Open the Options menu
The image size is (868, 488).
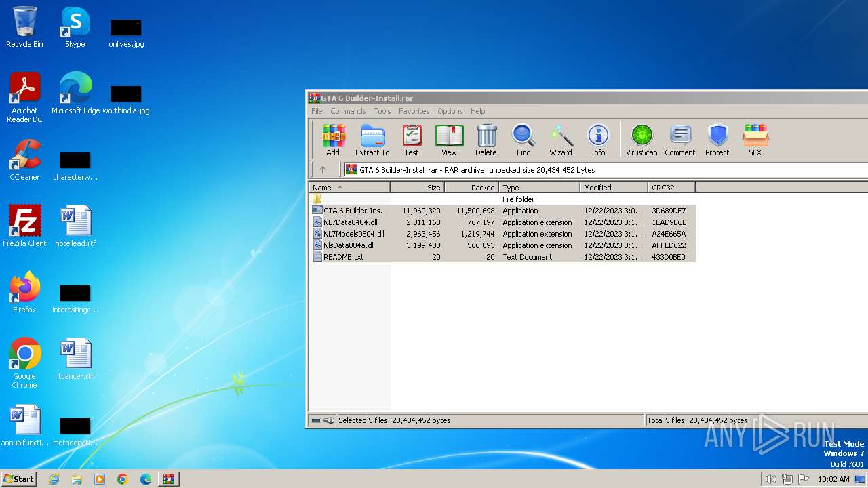click(x=450, y=111)
